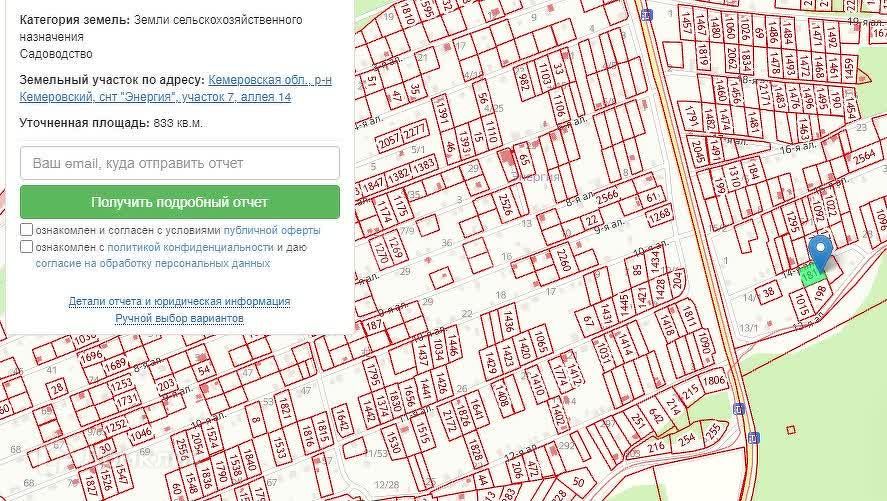The height and width of the screenshot is (501, 887).
Task: Select the green highlighted parcel 181
Action: (812, 276)
